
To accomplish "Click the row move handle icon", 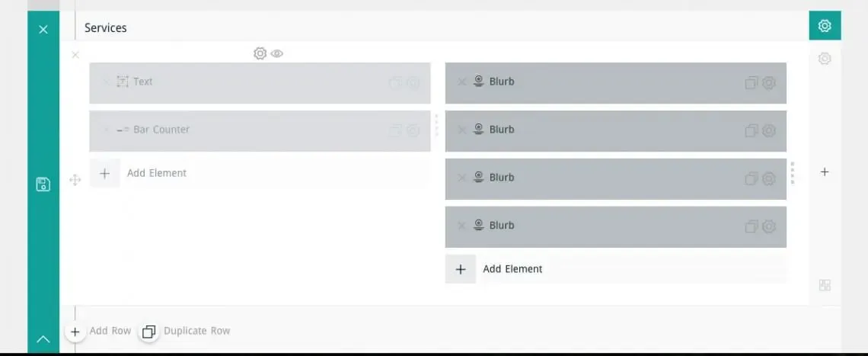I will click(x=75, y=180).
